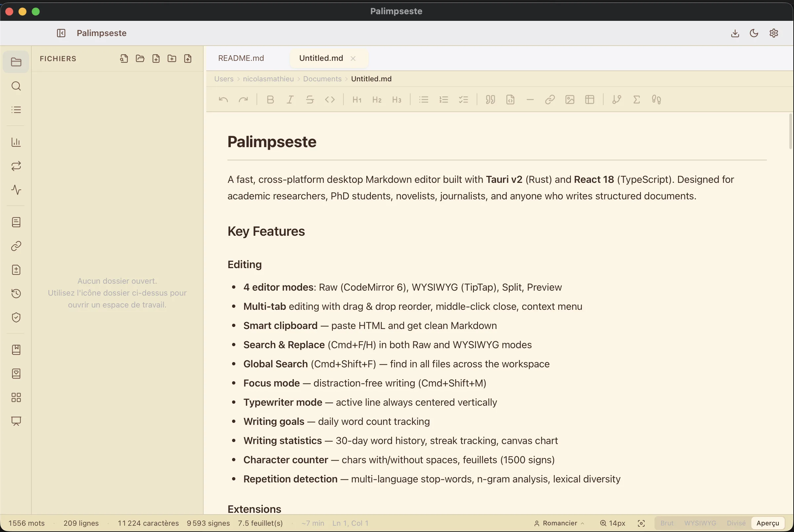Click Documents in the breadcrumb
Viewport: 794px width, 532px height.
pos(322,79)
